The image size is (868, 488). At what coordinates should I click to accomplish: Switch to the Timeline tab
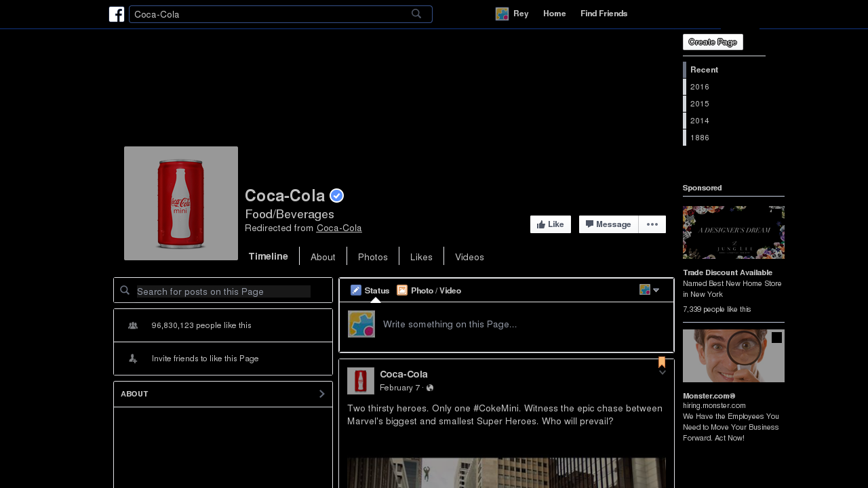[269, 256]
